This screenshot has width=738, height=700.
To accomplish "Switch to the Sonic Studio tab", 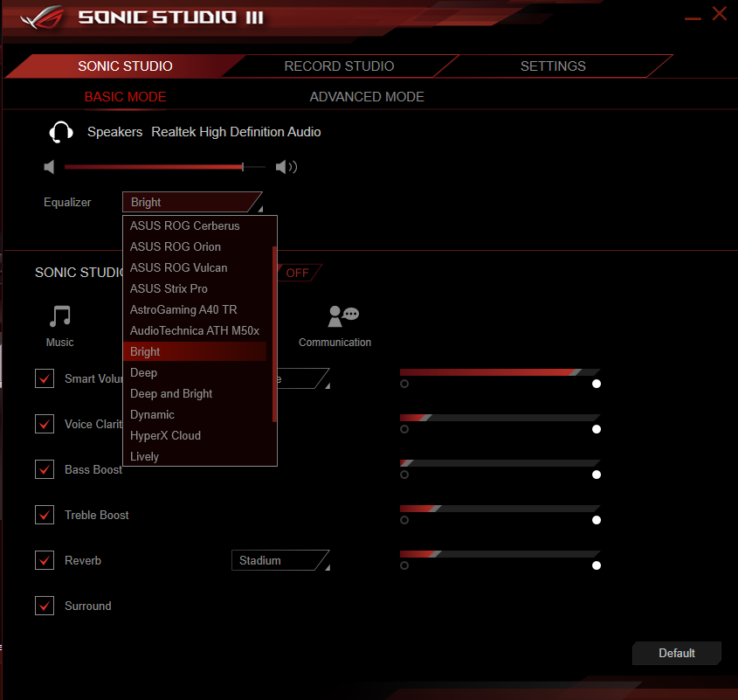I will click(125, 66).
